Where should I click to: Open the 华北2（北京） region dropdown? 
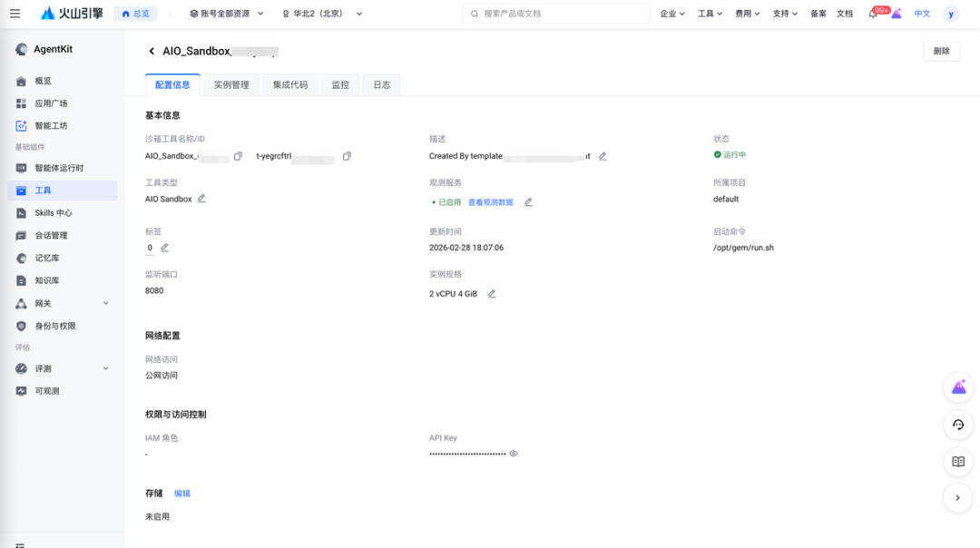322,14
